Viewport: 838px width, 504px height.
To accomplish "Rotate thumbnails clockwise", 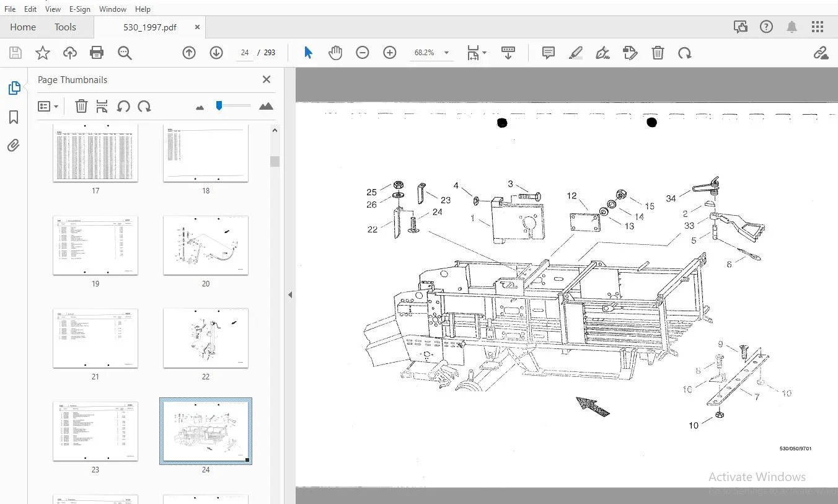I will point(144,106).
